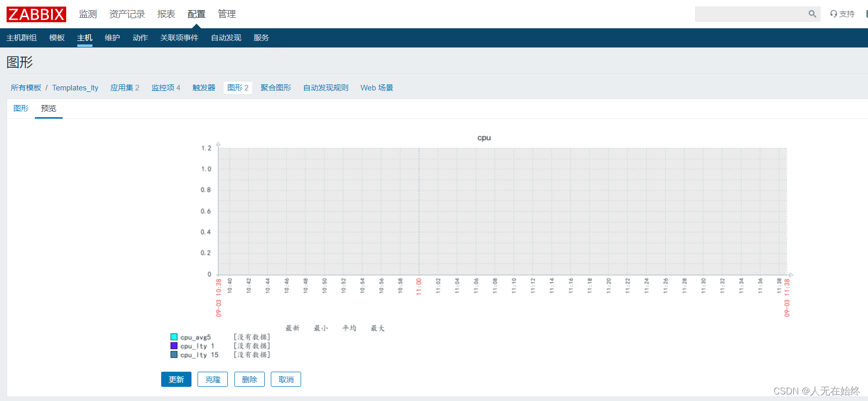Viewport: 868px width, 401px height.
Task: Open 监控项 4 link
Action: pos(166,88)
